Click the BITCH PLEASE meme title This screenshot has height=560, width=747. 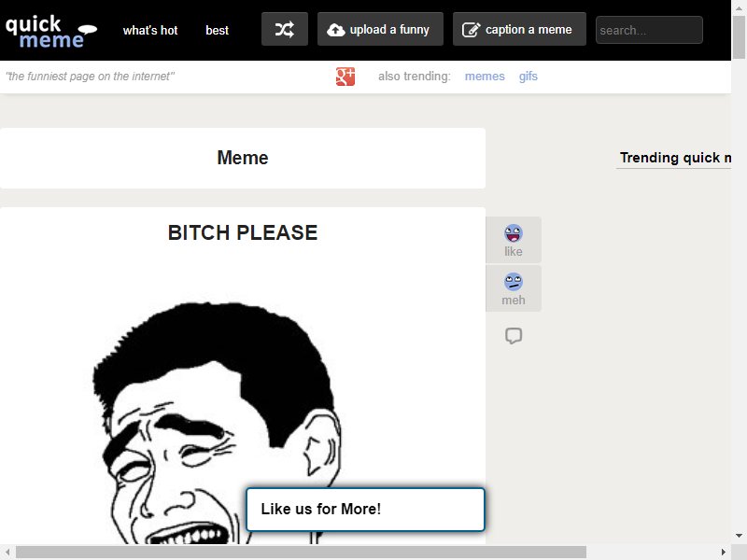pos(243,232)
